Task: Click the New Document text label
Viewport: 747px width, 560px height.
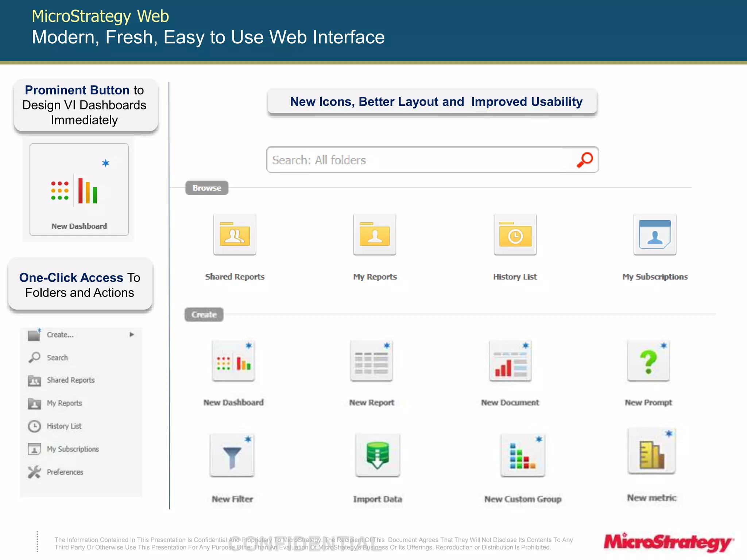Action: 510,402
